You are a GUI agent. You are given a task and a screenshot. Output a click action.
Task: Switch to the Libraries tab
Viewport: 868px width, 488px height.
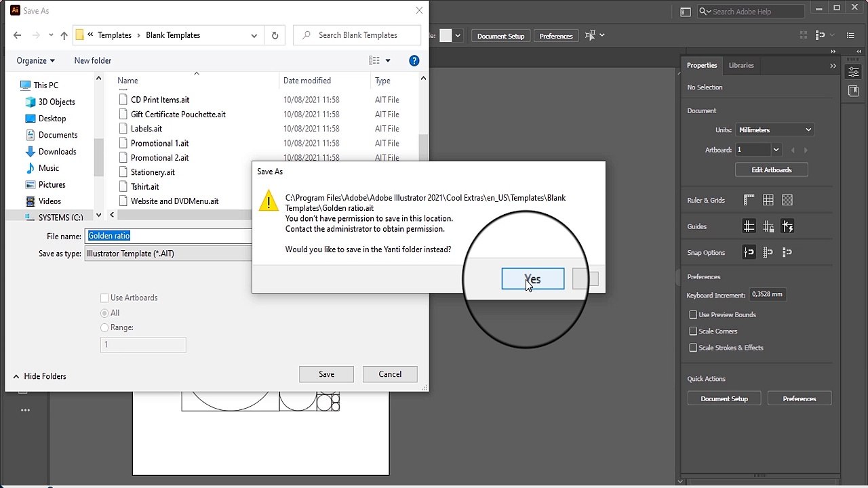pos(741,66)
